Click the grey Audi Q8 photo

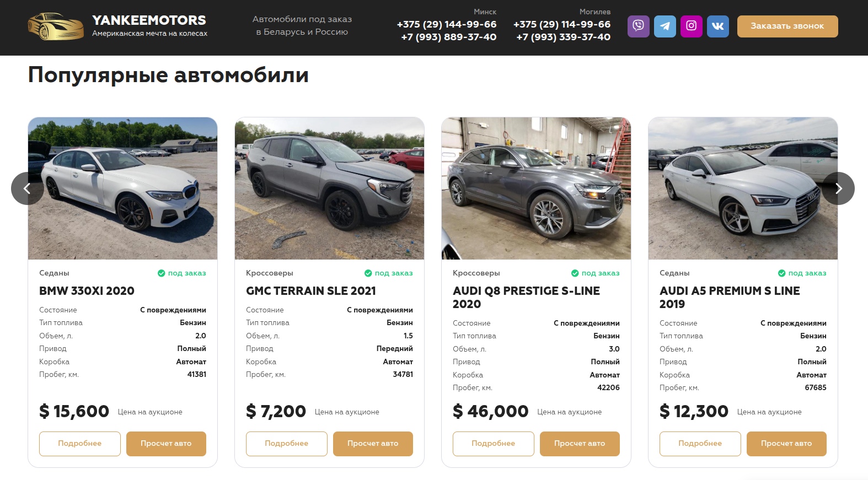click(x=536, y=188)
